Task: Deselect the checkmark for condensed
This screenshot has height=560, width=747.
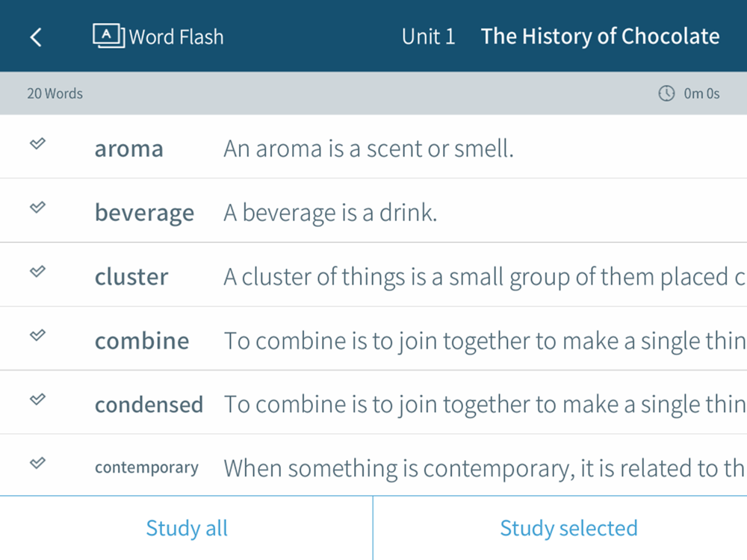Action: click(37, 399)
